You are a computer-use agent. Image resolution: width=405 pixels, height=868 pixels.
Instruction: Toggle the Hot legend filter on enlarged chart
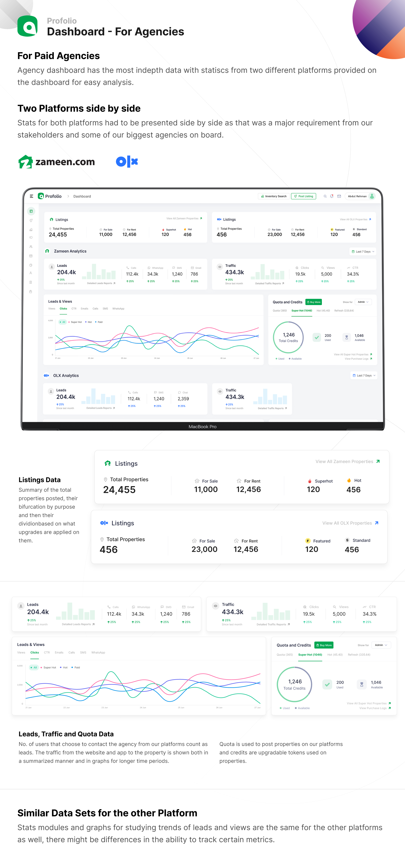pyautogui.click(x=64, y=667)
